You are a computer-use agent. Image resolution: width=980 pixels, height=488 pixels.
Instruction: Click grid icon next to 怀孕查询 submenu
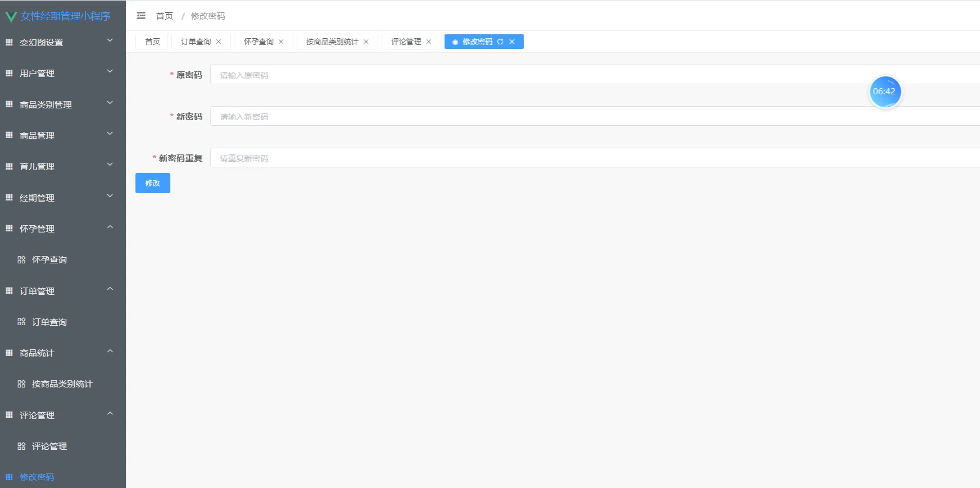pyautogui.click(x=21, y=260)
